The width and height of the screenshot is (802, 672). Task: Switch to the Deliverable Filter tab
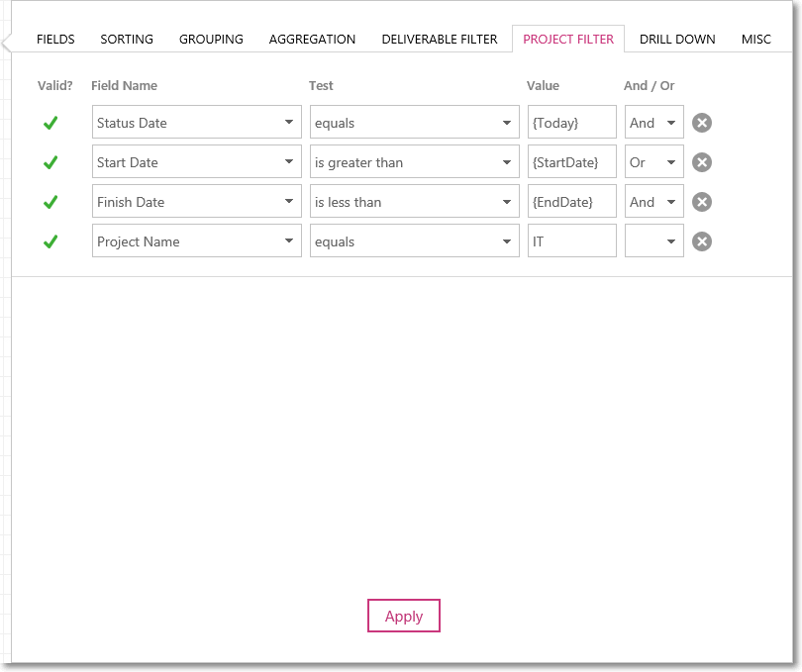tap(440, 40)
